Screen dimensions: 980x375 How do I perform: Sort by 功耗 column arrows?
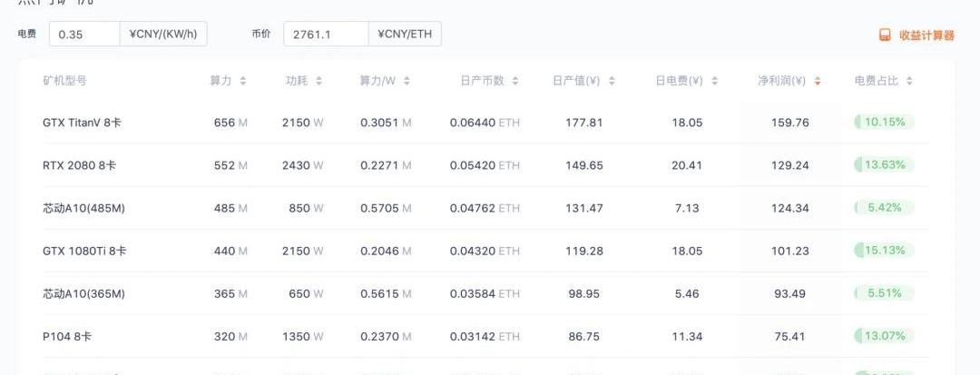pyautogui.click(x=318, y=81)
